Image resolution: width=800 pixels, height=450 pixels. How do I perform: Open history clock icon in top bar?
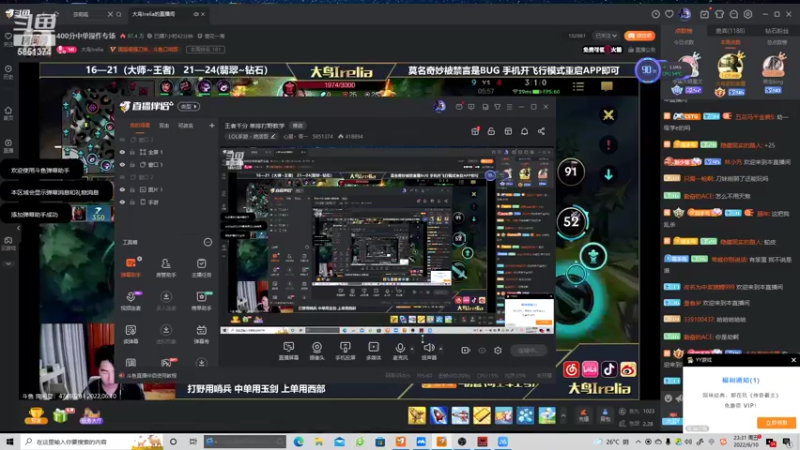656,14
